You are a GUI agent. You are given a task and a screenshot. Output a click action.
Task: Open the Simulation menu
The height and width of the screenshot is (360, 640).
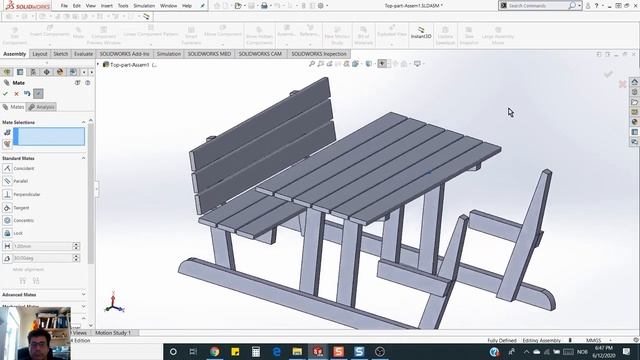pos(144,6)
